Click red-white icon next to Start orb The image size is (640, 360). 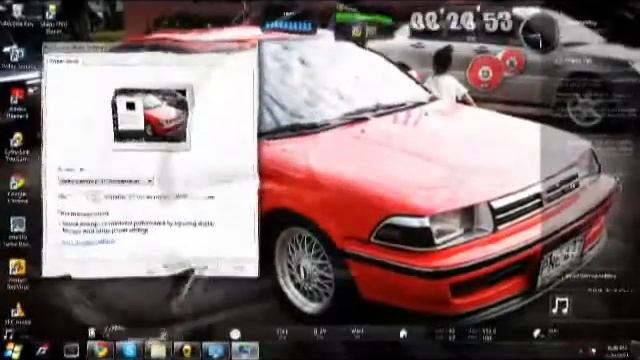[x=42, y=351]
